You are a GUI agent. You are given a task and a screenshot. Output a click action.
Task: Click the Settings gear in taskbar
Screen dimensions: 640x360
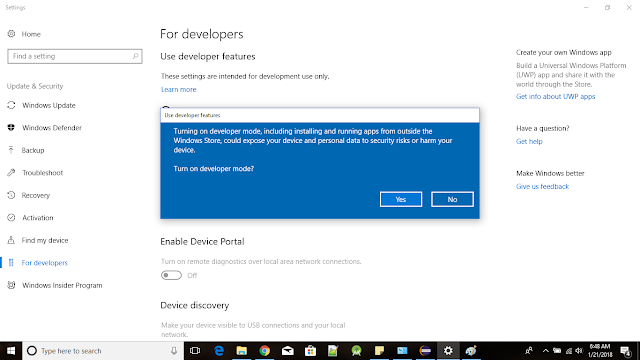pos(448,351)
